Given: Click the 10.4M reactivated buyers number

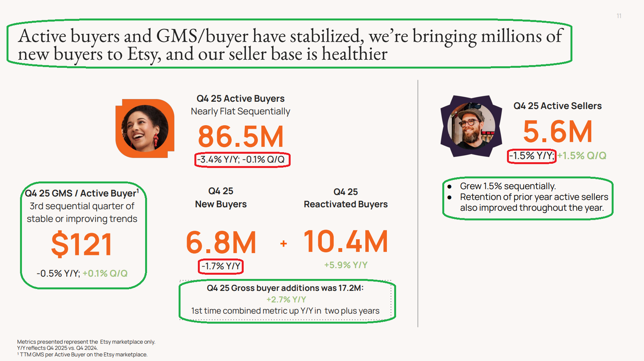Looking at the screenshot, I should (346, 242).
